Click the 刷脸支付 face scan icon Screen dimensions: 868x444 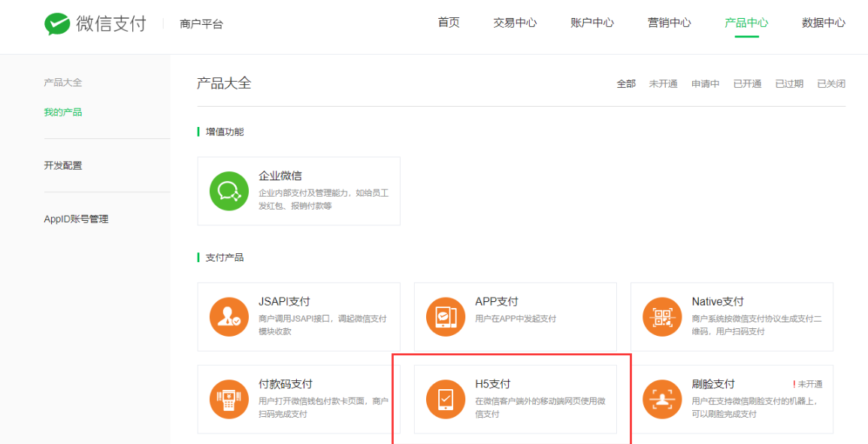coord(662,399)
